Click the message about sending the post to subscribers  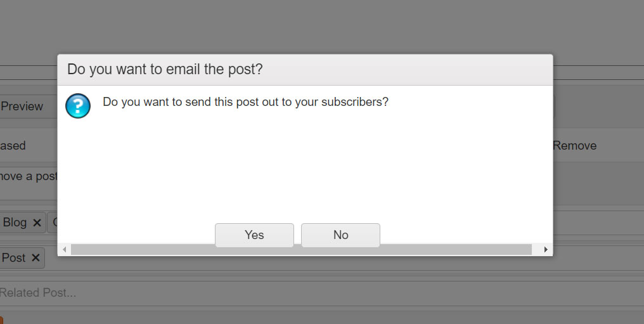245,102
